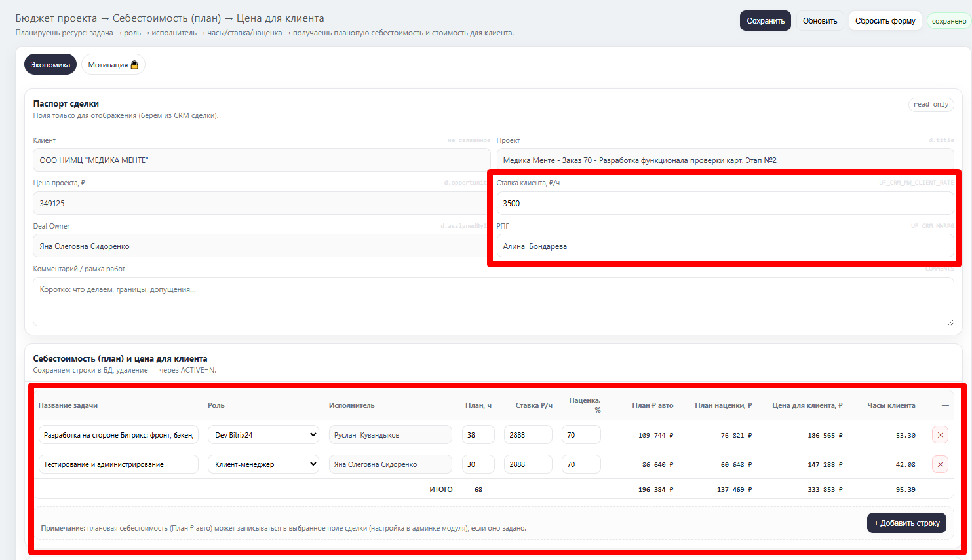Click the Сохранить button
This screenshot has width=972, height=560.
(x=765, y=21)
